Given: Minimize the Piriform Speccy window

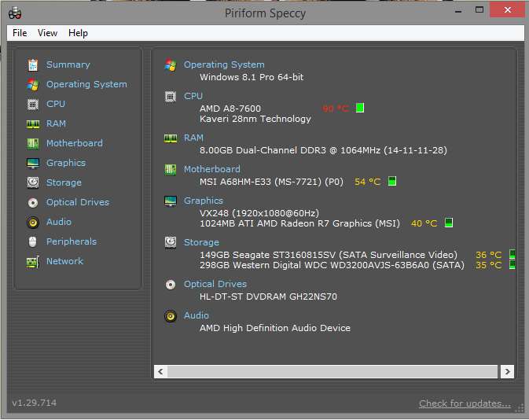Looking at the screenshot, I should pos(457,10).
